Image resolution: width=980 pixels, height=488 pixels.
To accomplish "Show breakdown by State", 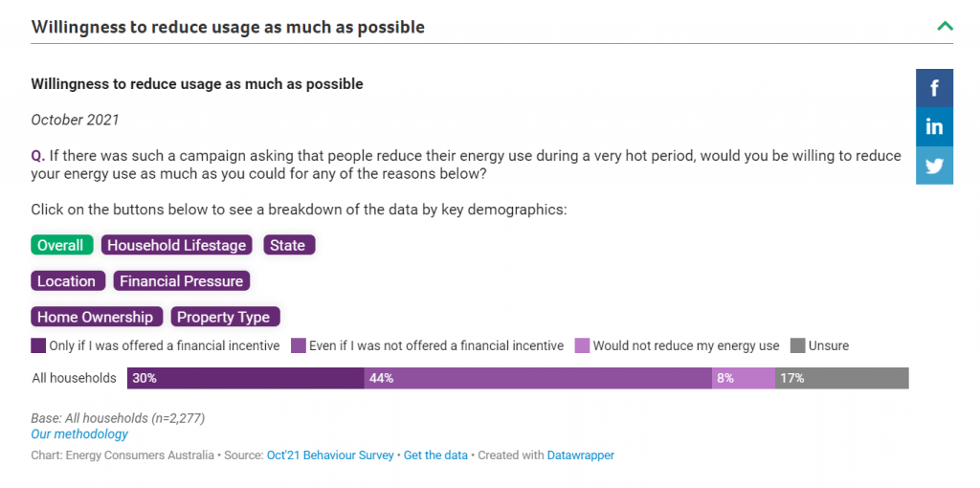I will (x=289, y=245).
